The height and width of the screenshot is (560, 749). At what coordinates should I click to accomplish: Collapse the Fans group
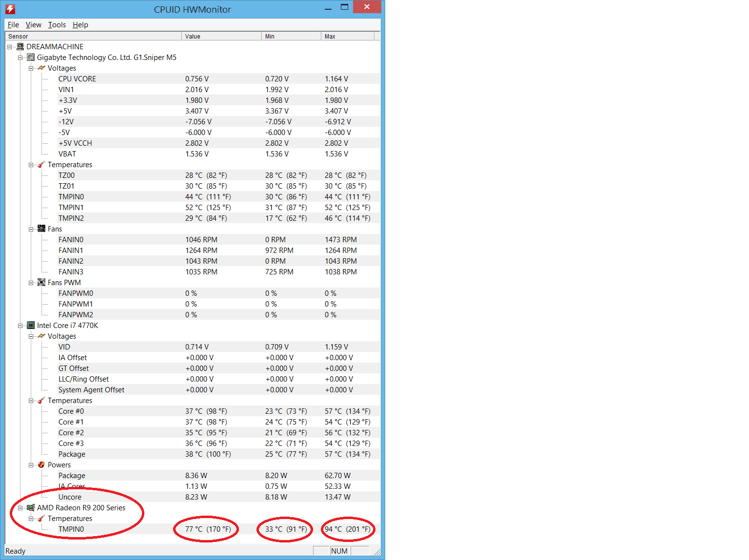point(31,229)
